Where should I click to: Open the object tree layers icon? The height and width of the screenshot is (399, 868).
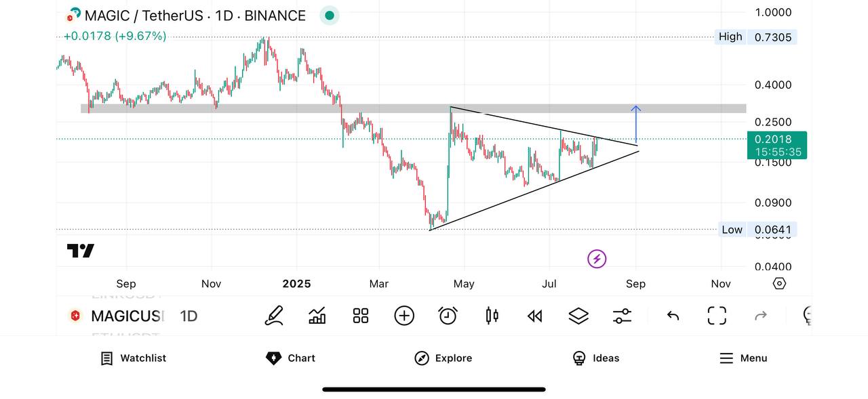578,316
